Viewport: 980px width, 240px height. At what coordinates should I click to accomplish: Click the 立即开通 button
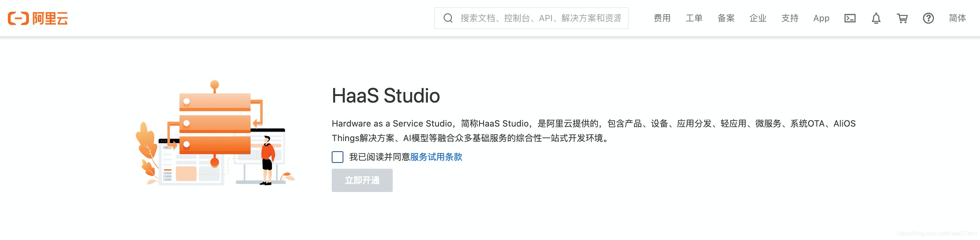click(362, 180)
